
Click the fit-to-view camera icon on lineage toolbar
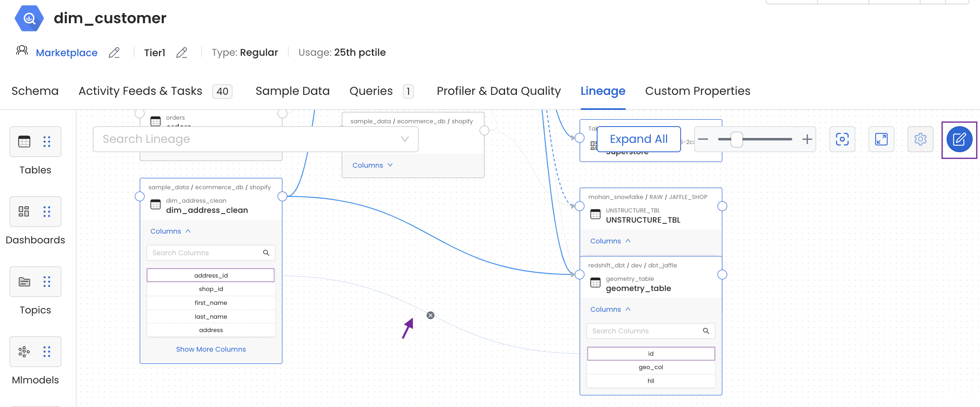pyautogui.click(x=842, y=139)
